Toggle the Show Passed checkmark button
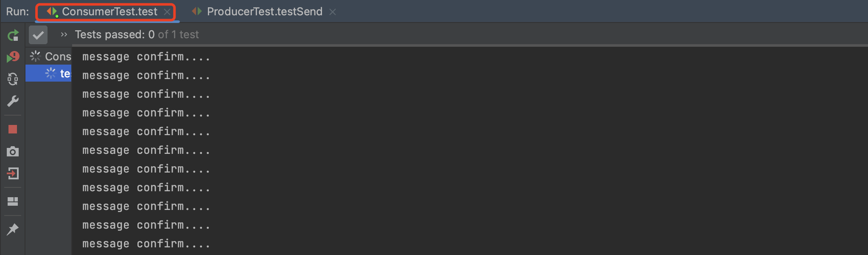 click(38, 35)
